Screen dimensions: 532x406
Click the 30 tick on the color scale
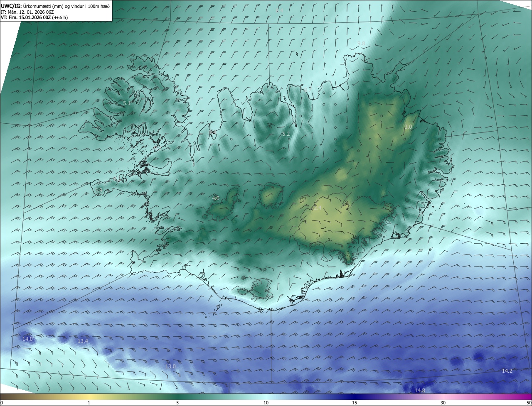point(443,403)
